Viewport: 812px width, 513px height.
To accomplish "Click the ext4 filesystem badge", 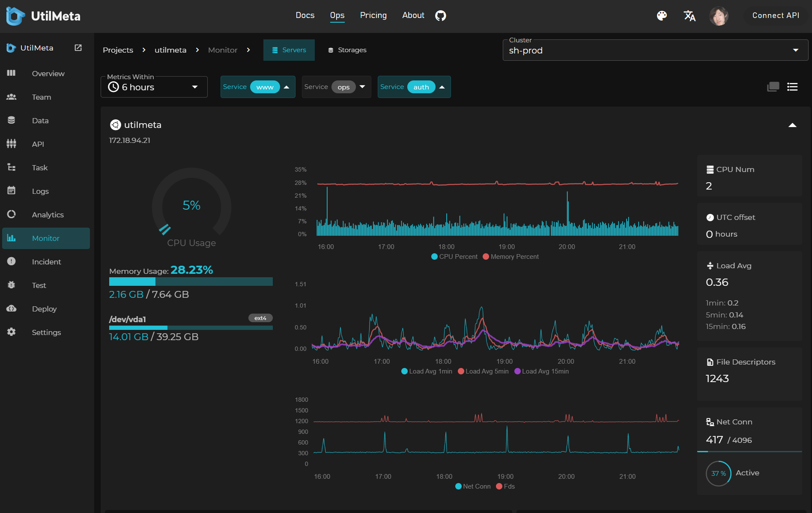I will click(260, 318).
